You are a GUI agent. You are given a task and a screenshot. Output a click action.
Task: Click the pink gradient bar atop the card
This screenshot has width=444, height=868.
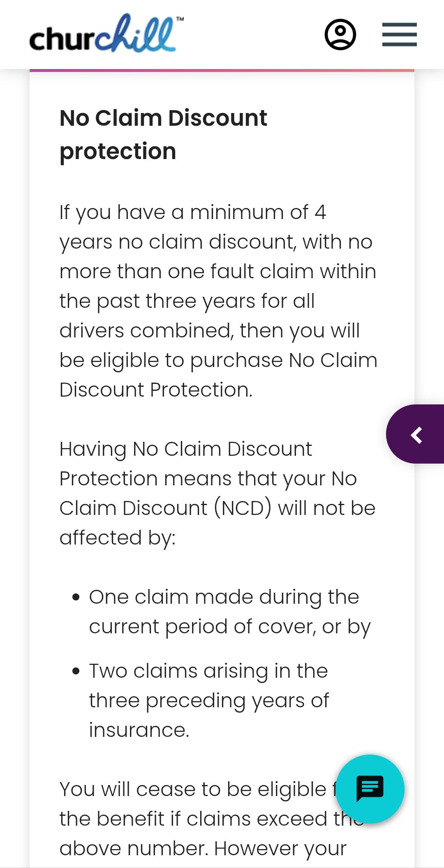click(x=222, y=71)
